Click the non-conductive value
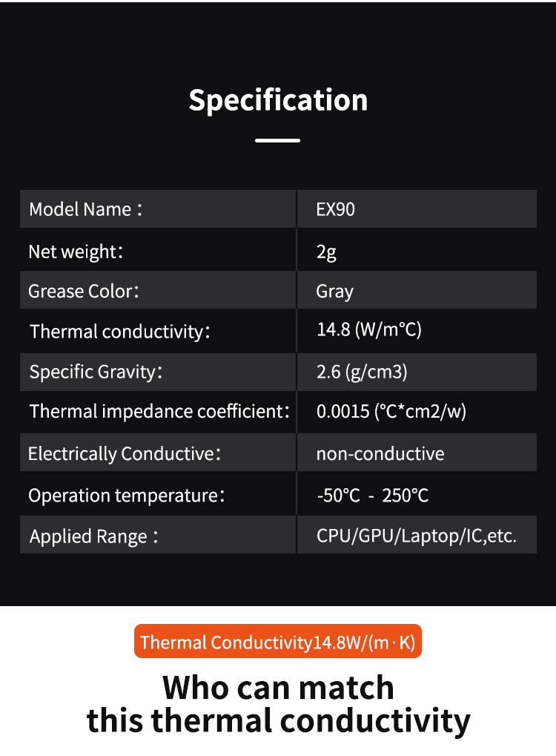Screen dimensions: 556x756 [380, 454]
